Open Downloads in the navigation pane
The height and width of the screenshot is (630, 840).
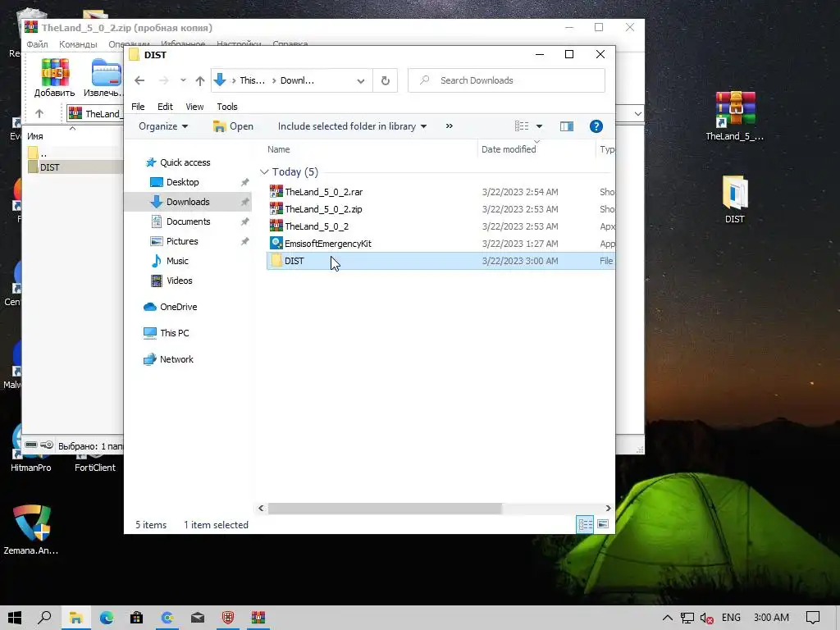[x=188, y=202]
